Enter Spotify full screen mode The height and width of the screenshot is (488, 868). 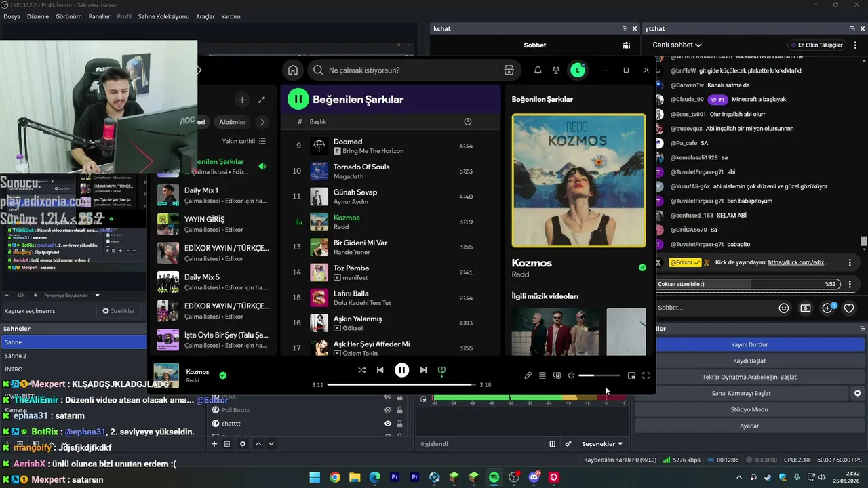point(646,375)
